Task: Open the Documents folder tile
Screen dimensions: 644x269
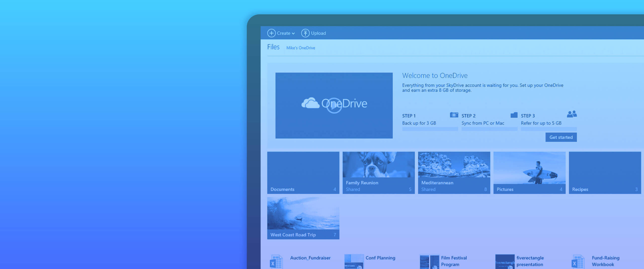Action: [303, 173]
